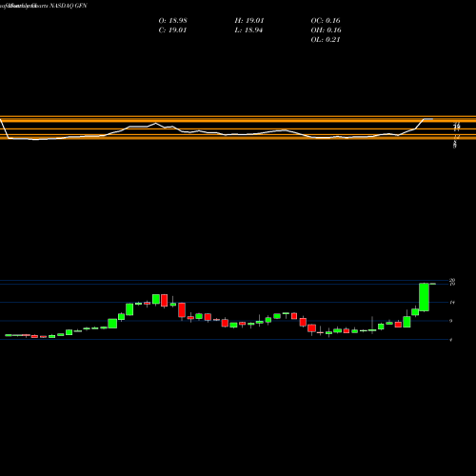
Task: Click the tallest green candlestick near price 19
Action: (425, 297)
